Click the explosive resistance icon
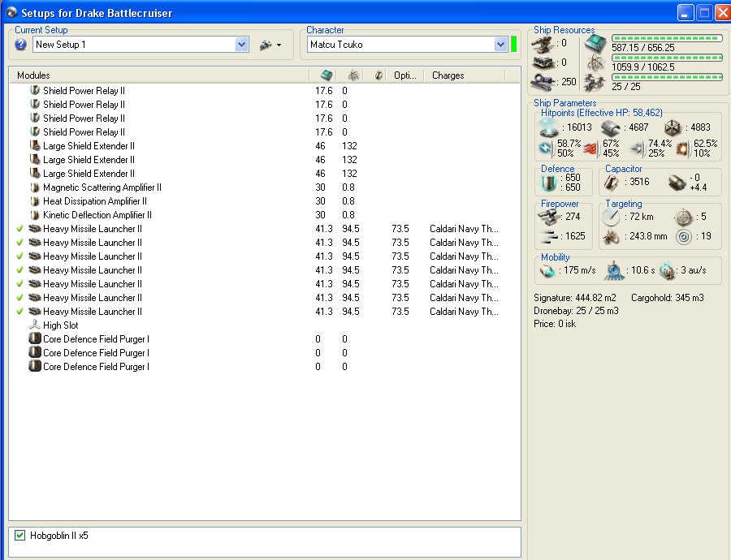This screenshot has width=731, height=560. coord(683,149)
